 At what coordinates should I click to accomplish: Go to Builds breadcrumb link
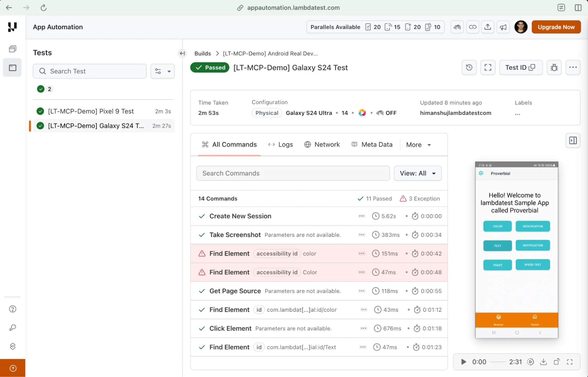[x=202, y=53]
